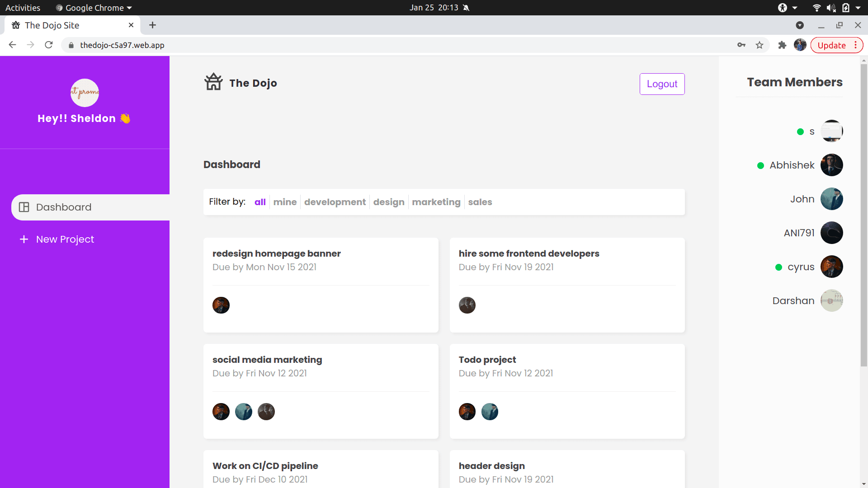Toggle the sales filter on dashboard
868x488 pixels.
(481, 202)
